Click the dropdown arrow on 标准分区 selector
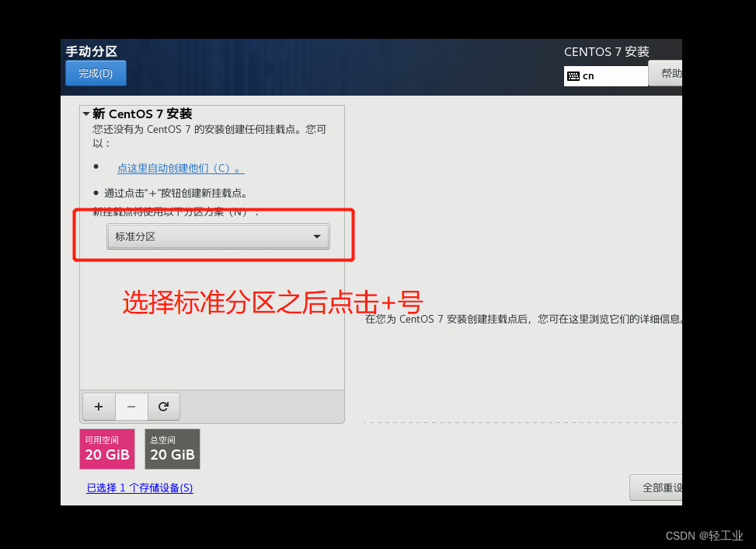Image resolution: width=756 pixels, height=549 pixels. pos(316,236)
